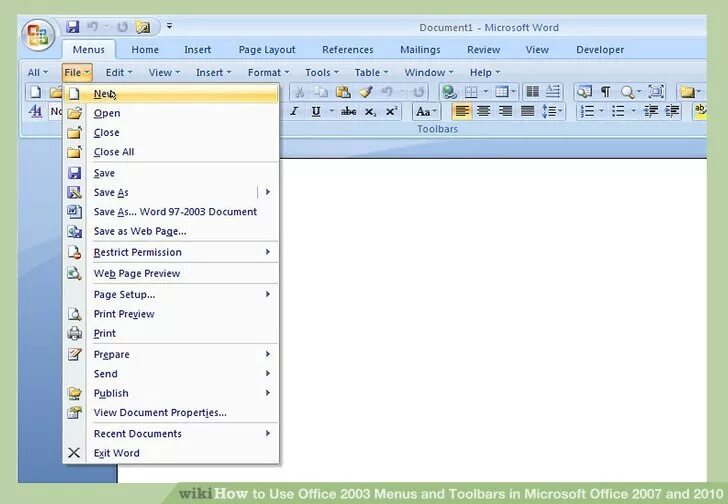This screenshot has width=728, height=504.
Task: Click the Cut scissors icon
Action: tap(299, 92)
